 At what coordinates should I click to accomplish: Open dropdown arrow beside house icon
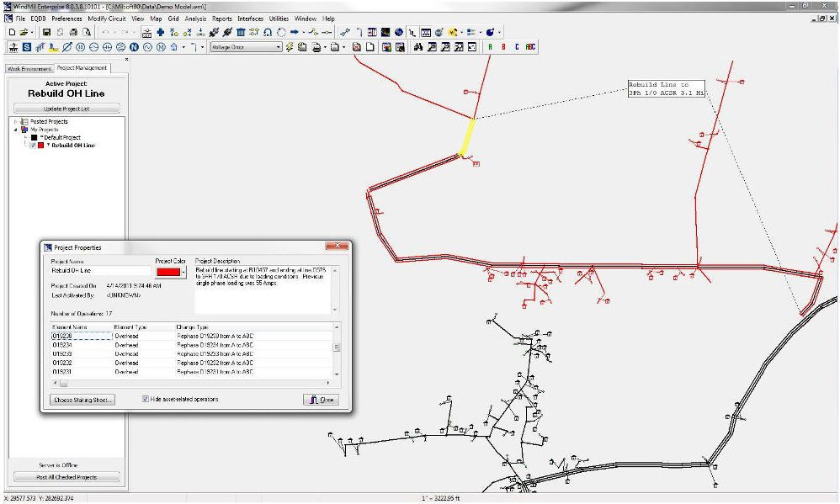183,47
